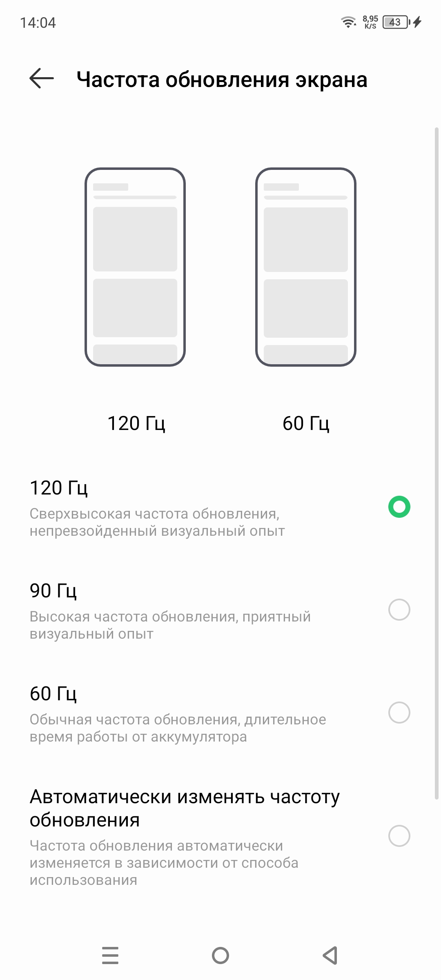Enable automatic refresh rate radio button

pos(399,836)
